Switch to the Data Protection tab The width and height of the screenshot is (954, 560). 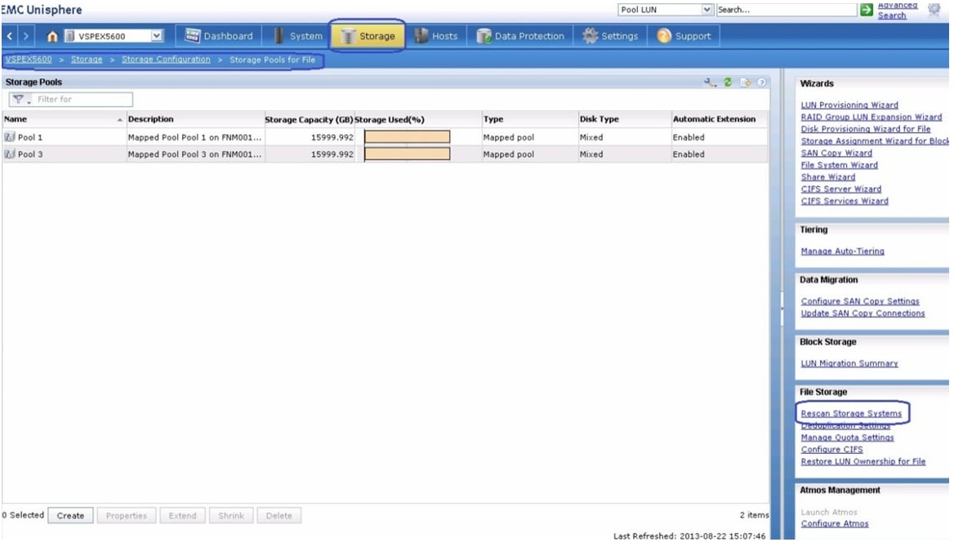520,36
